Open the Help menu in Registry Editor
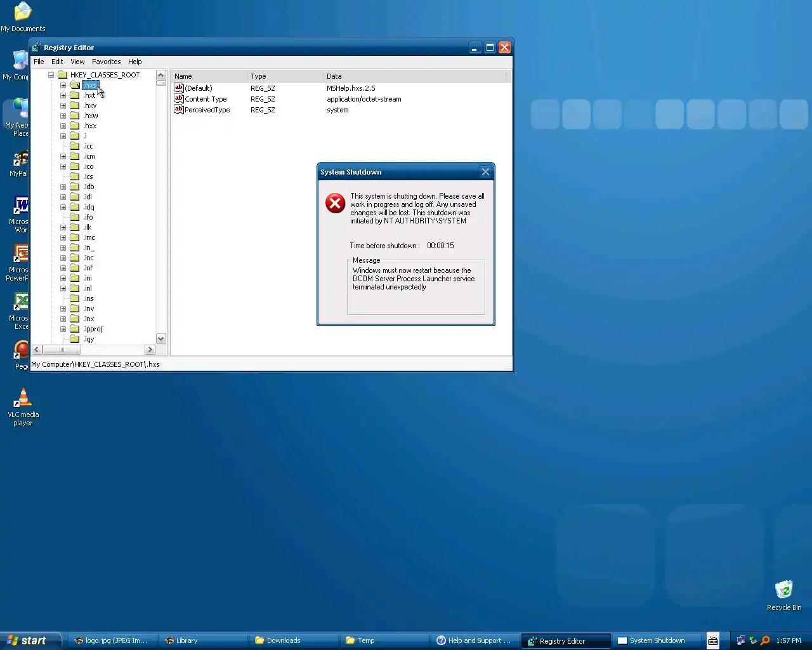812x650 pixels. tap(134, 62)
